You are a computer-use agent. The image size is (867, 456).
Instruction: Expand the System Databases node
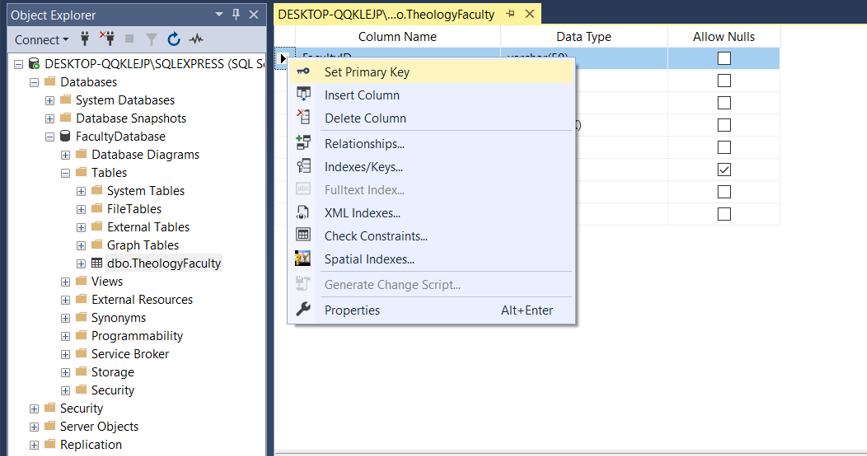49,100
